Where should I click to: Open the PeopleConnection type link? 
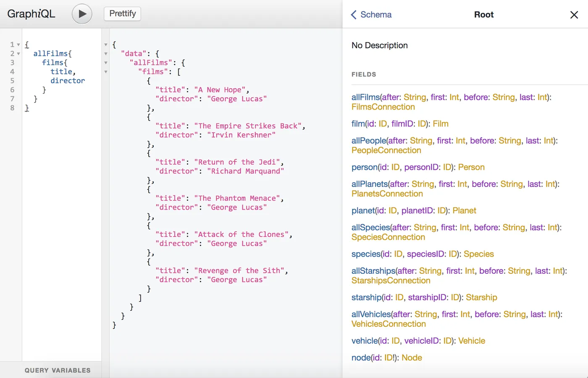point(386,150)
